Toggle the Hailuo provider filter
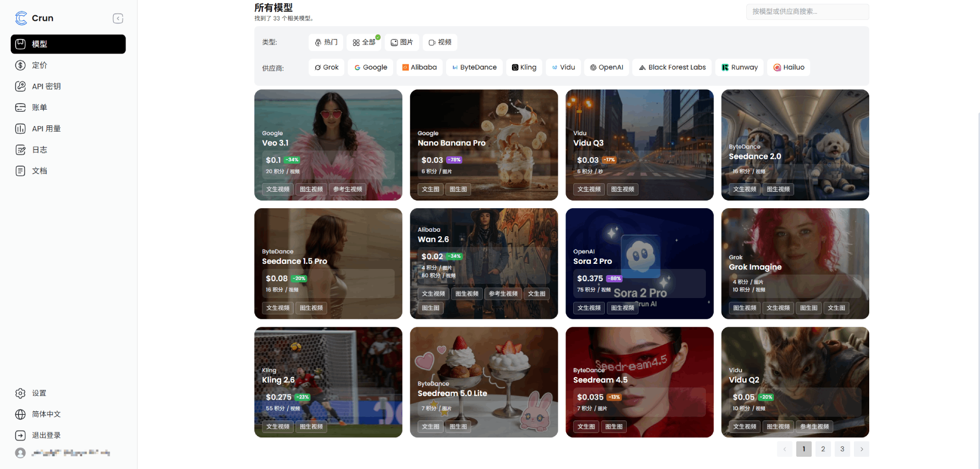The width and height of the screenshot is (980, 469). pos(789,67)
